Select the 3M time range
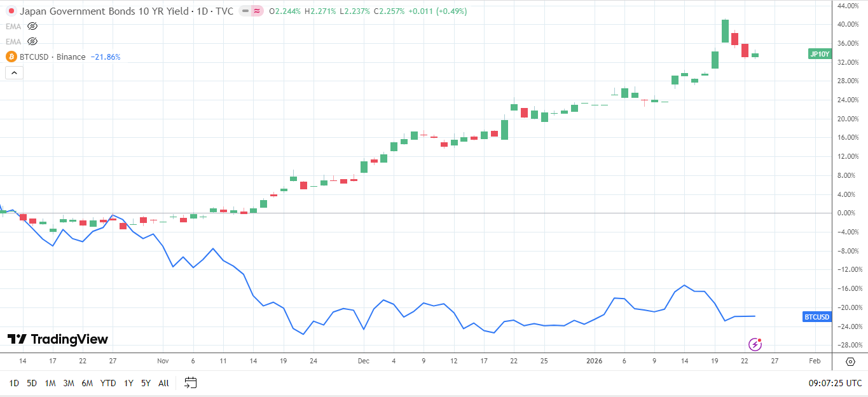 click(69, 383)
